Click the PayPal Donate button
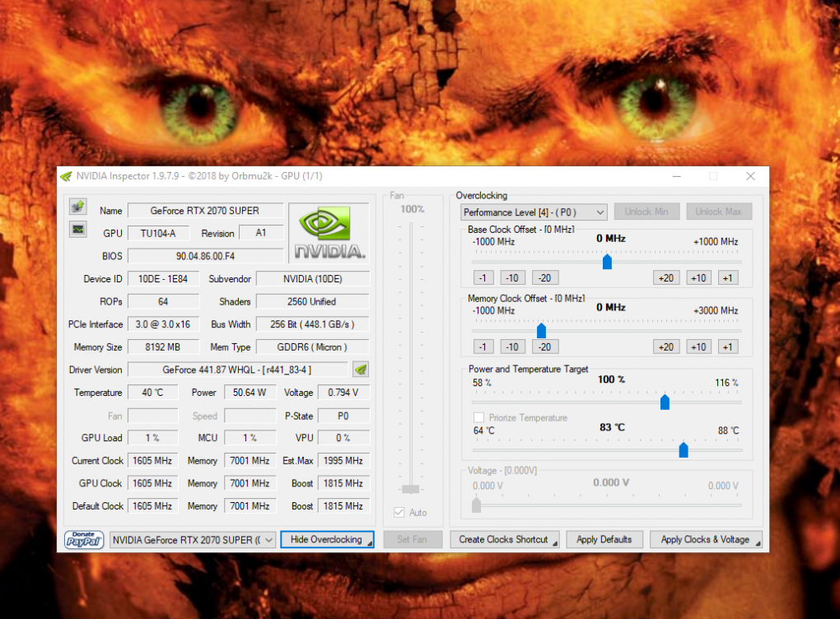The image size is (840, 619). pos(84,540)
